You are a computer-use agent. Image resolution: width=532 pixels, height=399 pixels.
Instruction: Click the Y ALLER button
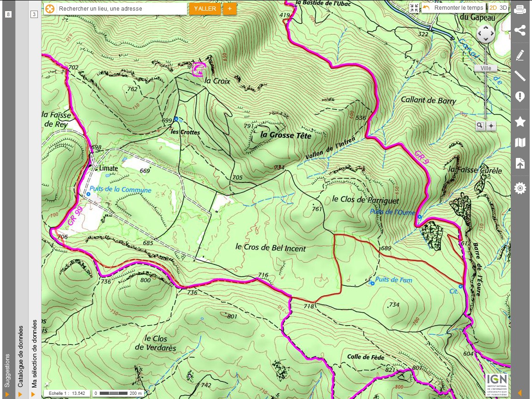coord(205,9)
